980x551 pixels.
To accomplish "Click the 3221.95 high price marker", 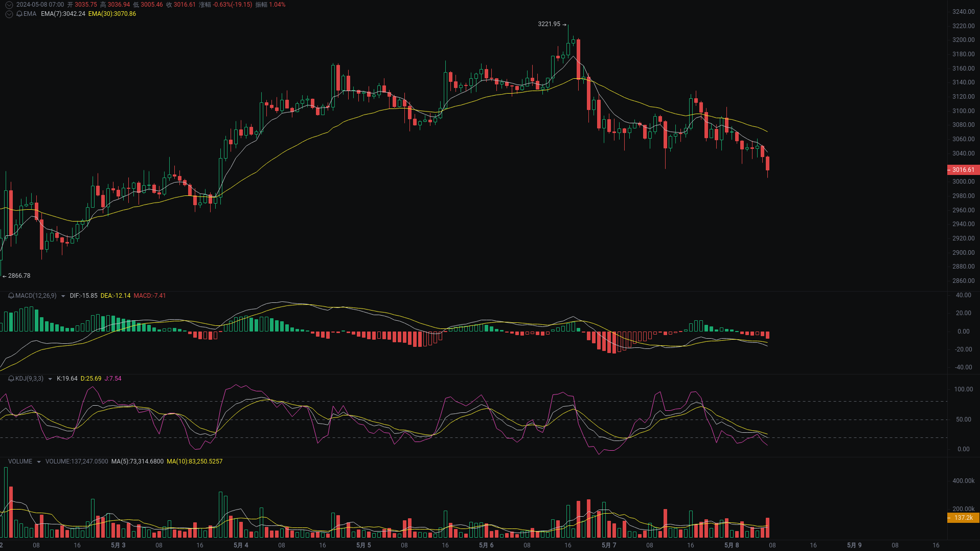I will (x=550, y=24).
